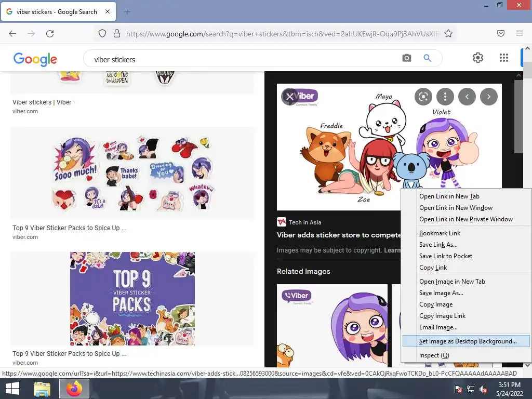The width and height of the screenshot is (532, 399).
Task: Open the Viber adds sticker store headline
Action: [339, 235]
